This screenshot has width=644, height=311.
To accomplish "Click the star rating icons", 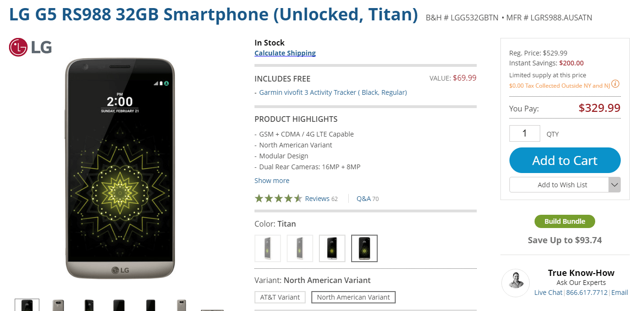I will click(278, 199).
